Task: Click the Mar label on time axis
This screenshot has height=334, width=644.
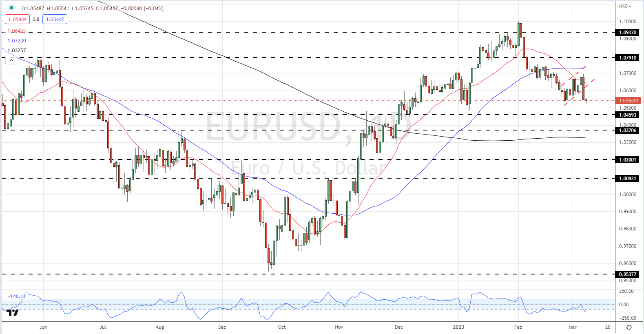Action: (x=573, y=327)
